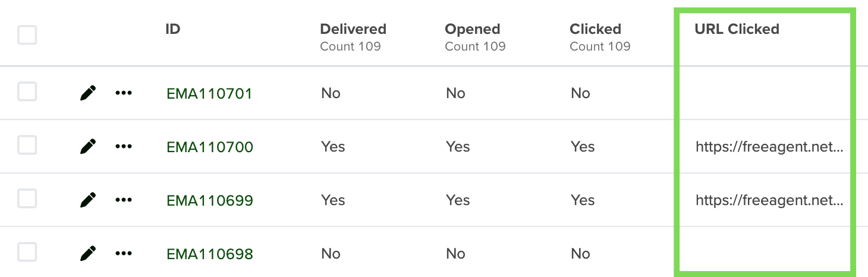Edit record EMA110699 with pencil icon

[87, 200]
